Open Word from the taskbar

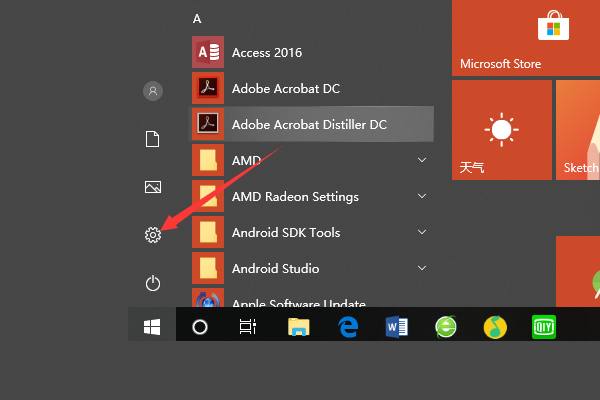point(396,326)
